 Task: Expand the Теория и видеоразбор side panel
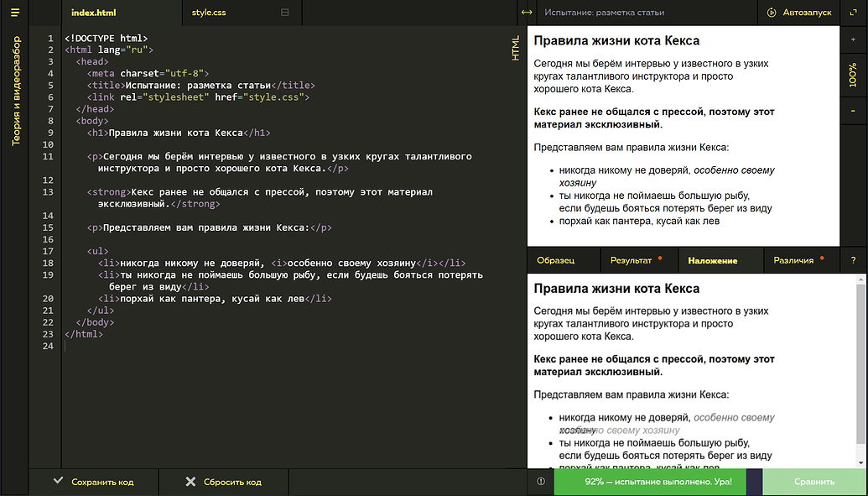point(14,91)
